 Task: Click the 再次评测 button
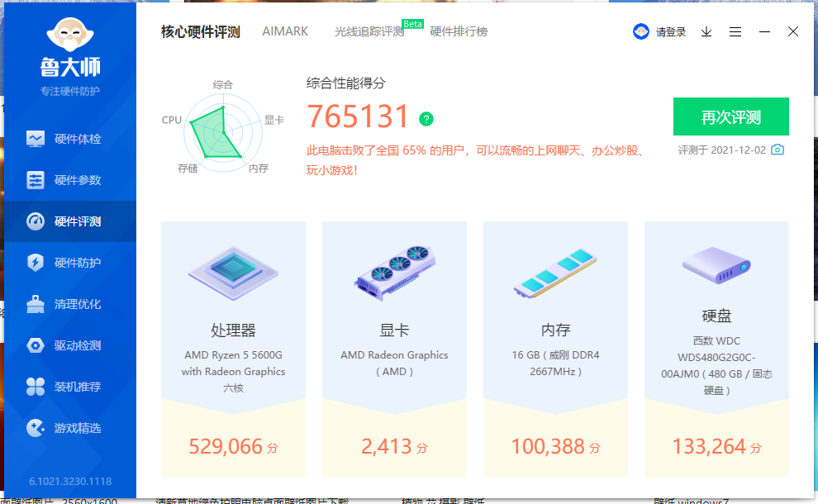pos(731,116)
